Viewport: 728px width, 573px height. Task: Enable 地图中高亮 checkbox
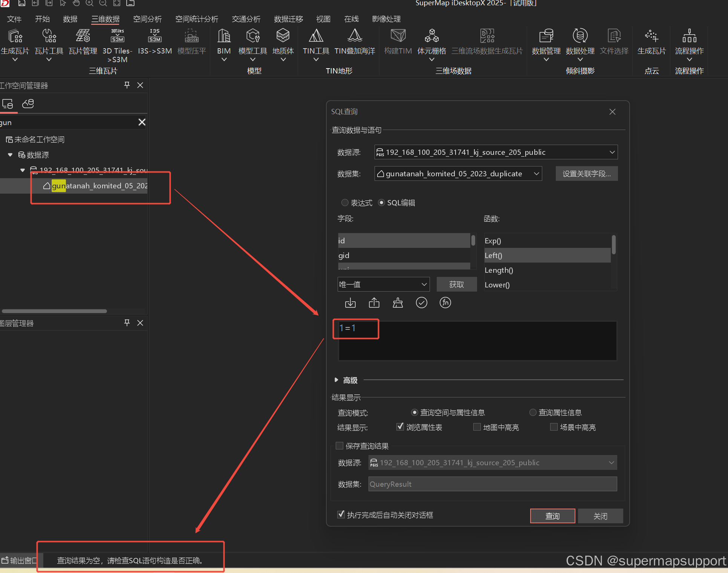click(x=477, y=427)
